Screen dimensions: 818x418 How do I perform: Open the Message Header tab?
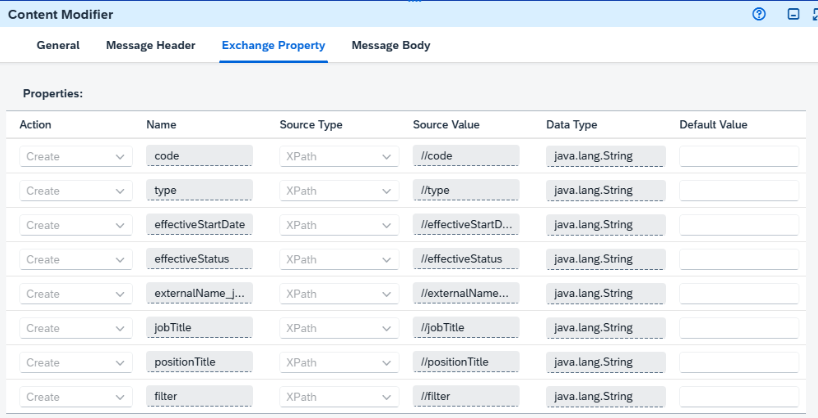(151, 45)
